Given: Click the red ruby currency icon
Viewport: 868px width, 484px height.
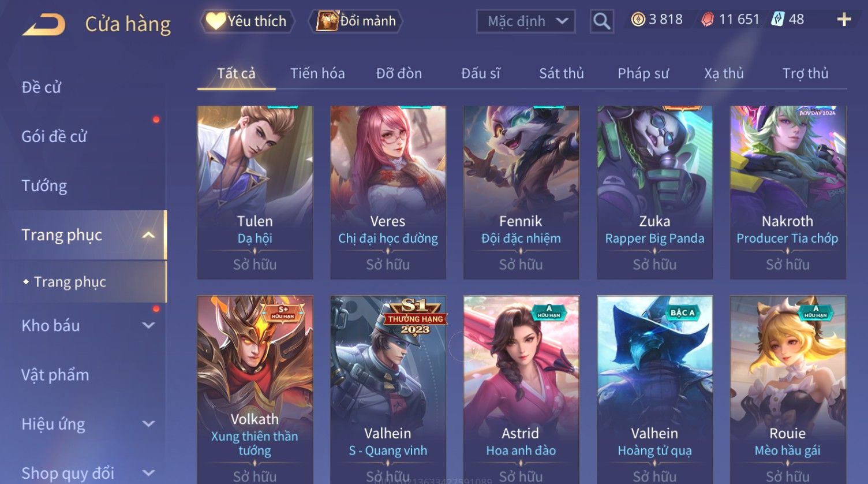Looking at the screenshot, I should point(708,20).
